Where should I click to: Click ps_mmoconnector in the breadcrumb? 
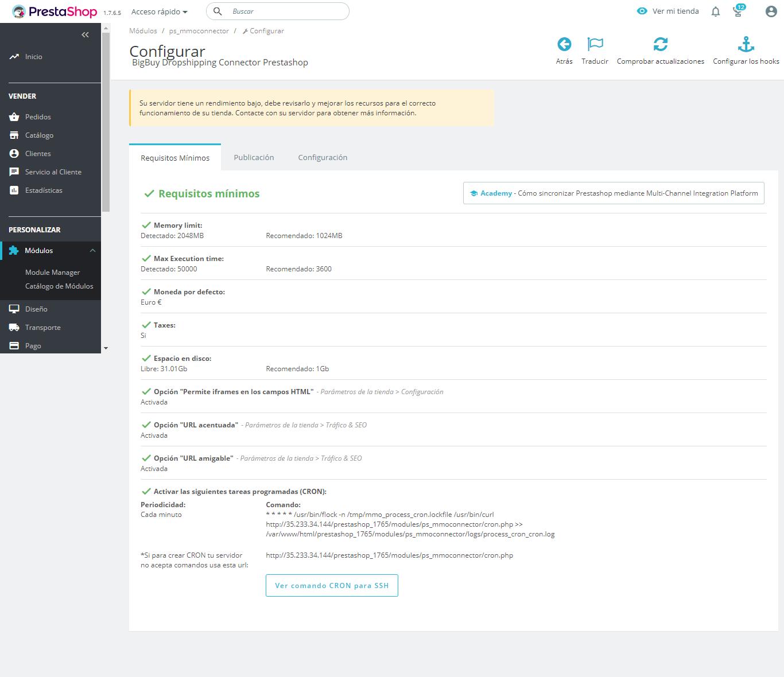pyautogui.click(x=199, y=31)
